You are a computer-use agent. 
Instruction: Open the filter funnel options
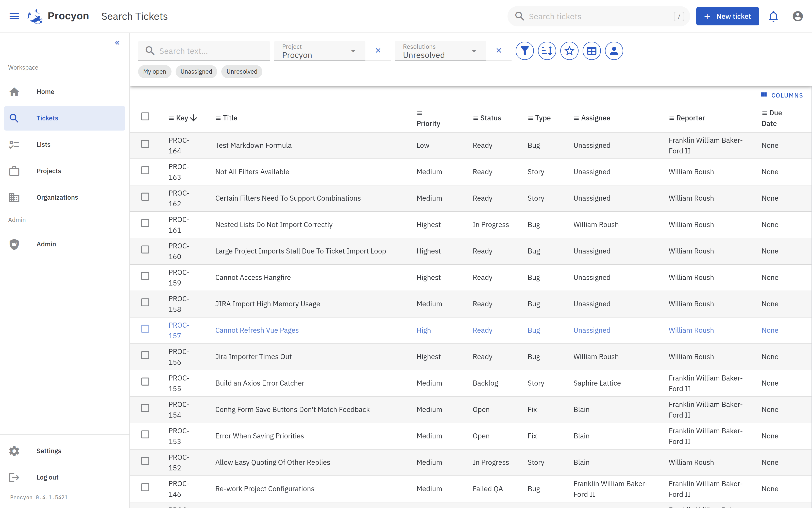click(x=525, y=51)
